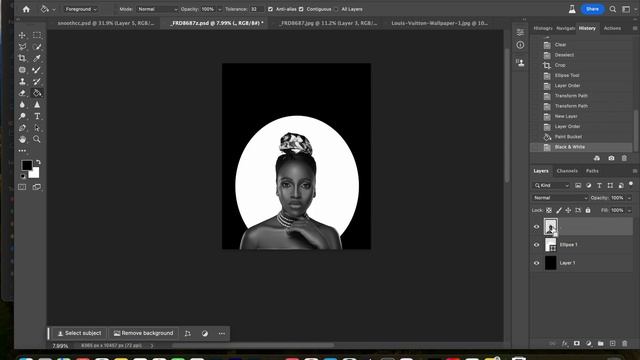
Task: Select the Eyedropper tool
Action: (x=37, y=58)
